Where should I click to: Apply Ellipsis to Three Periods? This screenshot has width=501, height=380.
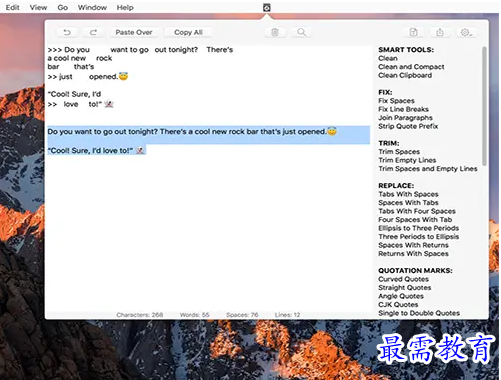click(418, 228)
